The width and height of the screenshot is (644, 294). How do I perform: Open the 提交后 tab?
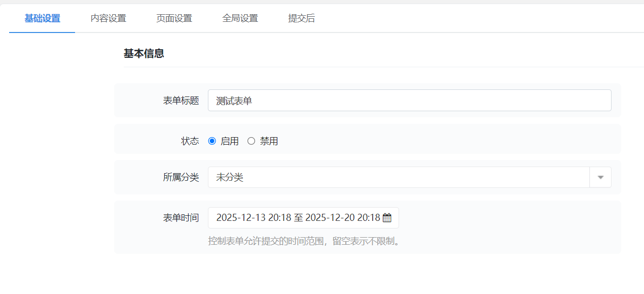301,18
